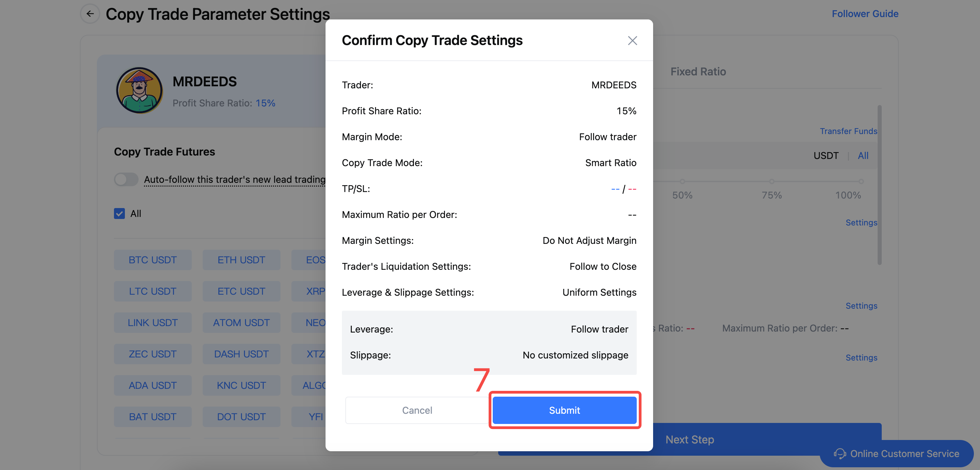Cancel the copy trade confirmation
The image size is (980, 470).
pyautogui.click(x=417, y=410)
